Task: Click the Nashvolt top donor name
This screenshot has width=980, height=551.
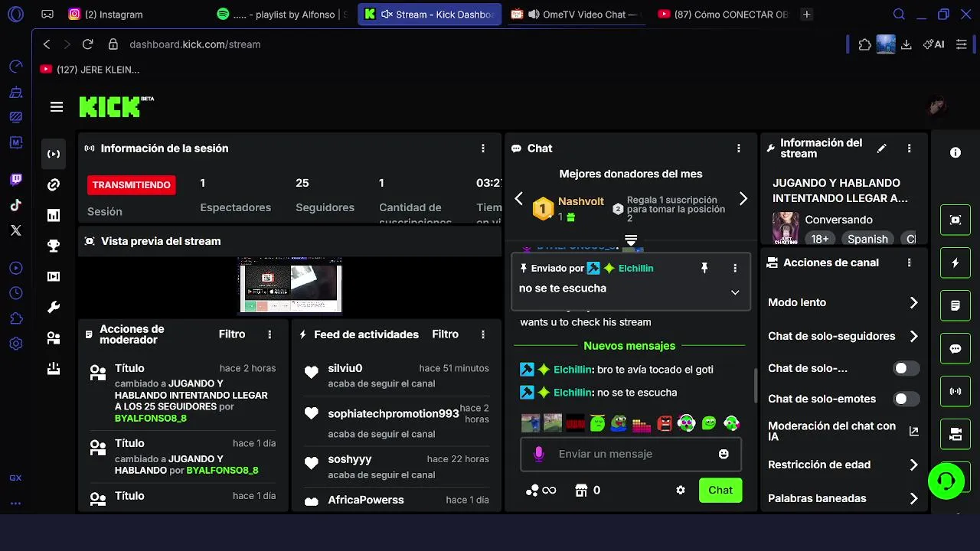Action: point(580,201)
